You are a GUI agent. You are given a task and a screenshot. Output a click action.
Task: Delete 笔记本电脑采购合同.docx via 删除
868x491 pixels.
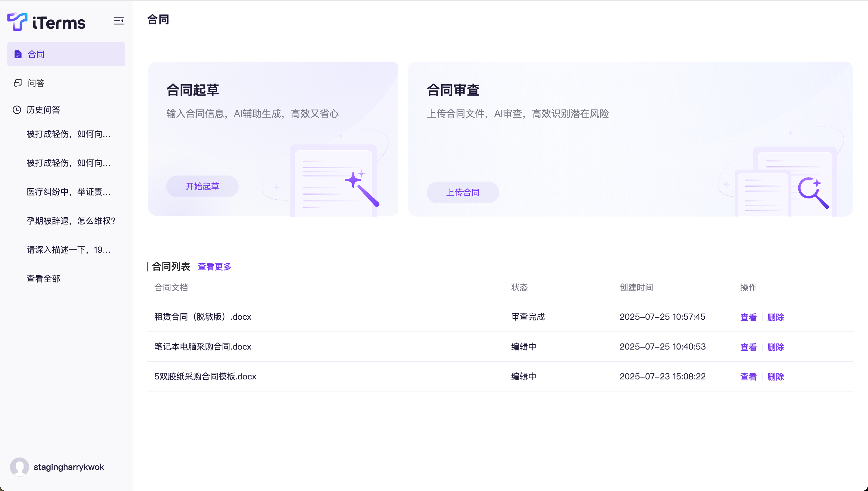[x=775, y=347]
